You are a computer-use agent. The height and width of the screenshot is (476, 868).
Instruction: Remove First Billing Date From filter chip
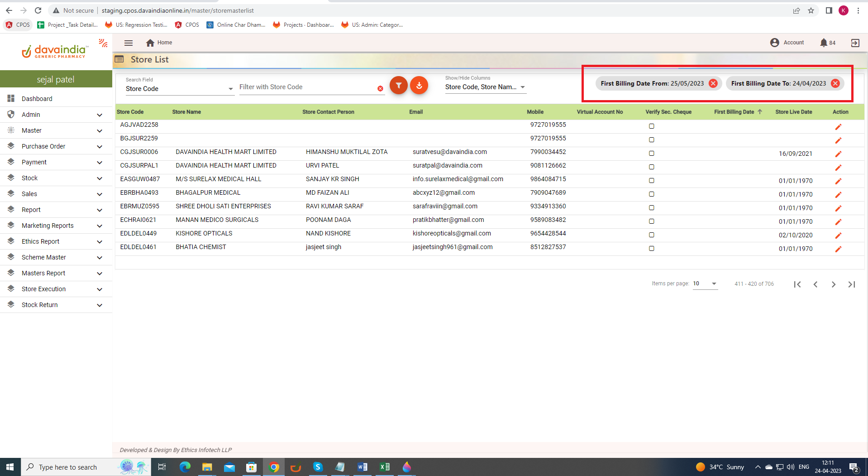[713, 83]
